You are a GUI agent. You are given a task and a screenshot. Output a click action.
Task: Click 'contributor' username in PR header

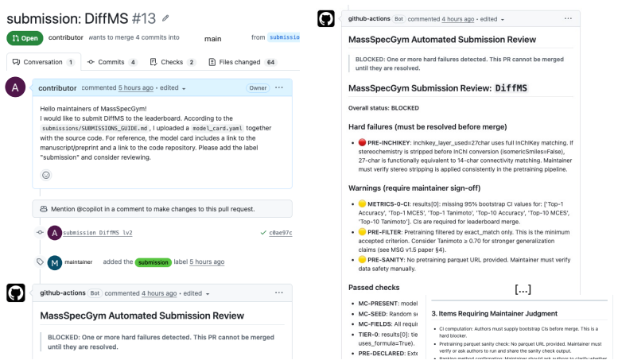[x=66, y=37]
